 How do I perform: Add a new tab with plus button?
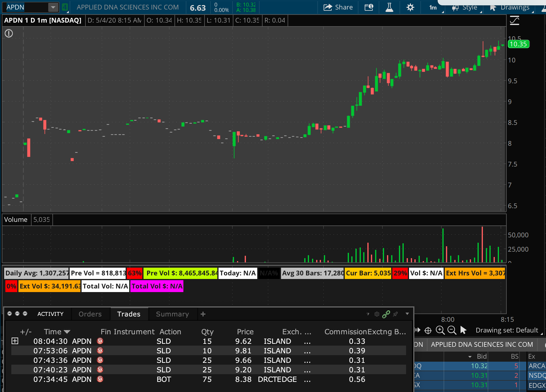coord(203,314)
